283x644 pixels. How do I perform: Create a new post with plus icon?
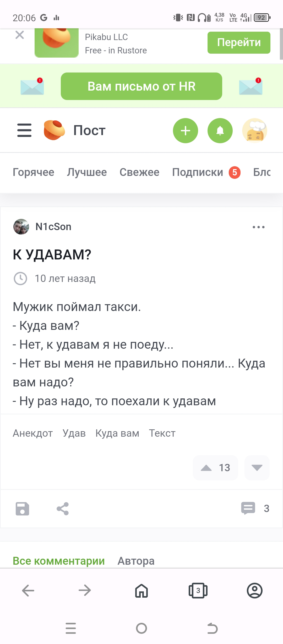[185, 131]
